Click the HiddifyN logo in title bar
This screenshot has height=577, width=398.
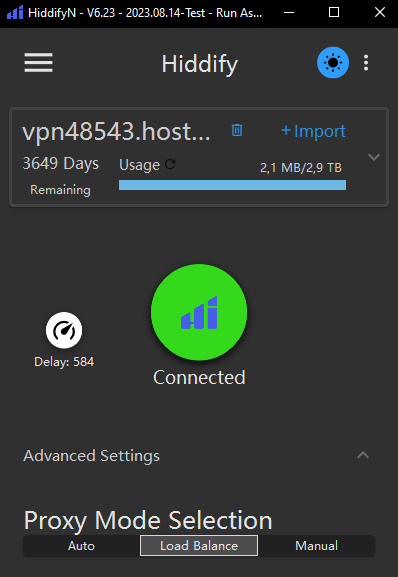15,13
